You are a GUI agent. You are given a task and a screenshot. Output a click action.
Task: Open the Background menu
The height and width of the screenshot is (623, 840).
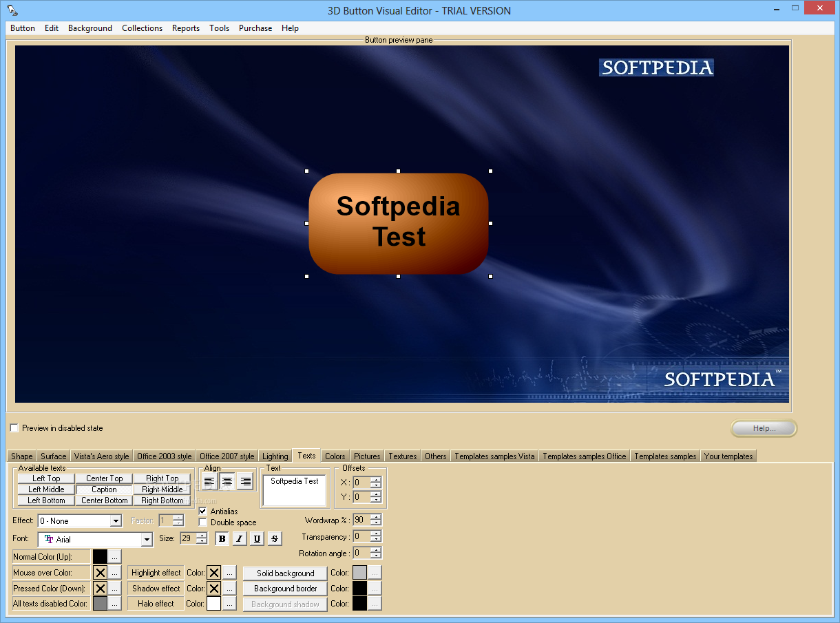[x=90, y=28]
